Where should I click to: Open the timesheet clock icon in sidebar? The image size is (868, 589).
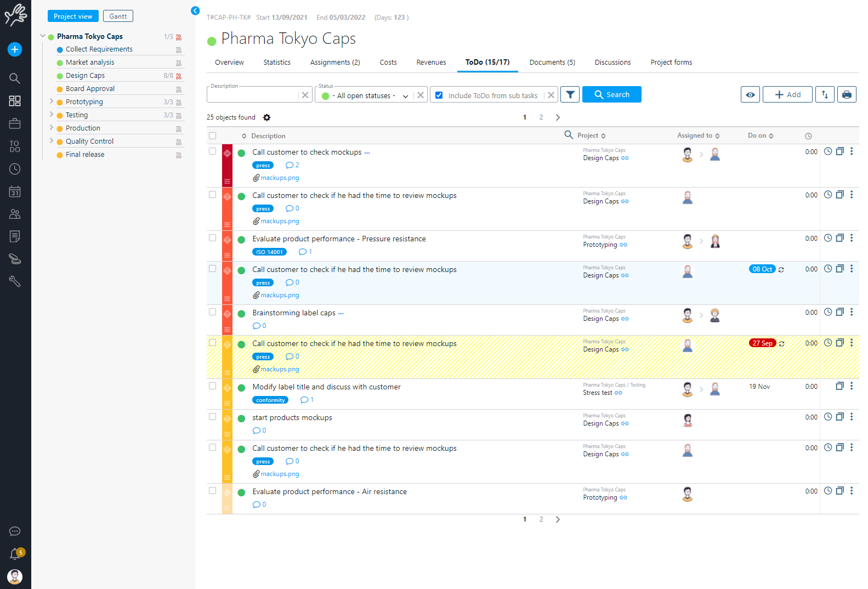pos(15,169)
